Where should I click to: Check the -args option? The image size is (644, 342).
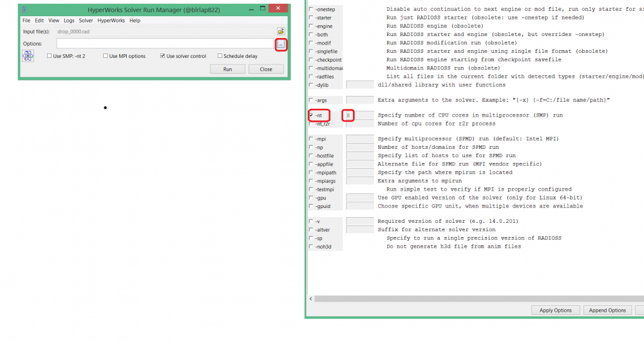[x=311, y=100]
